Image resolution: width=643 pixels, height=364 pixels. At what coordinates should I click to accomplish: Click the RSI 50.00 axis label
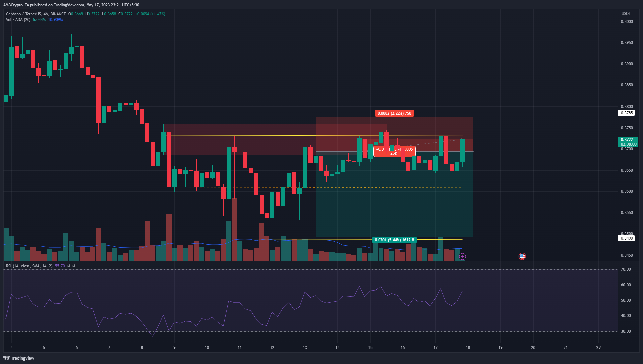point(626,300)
